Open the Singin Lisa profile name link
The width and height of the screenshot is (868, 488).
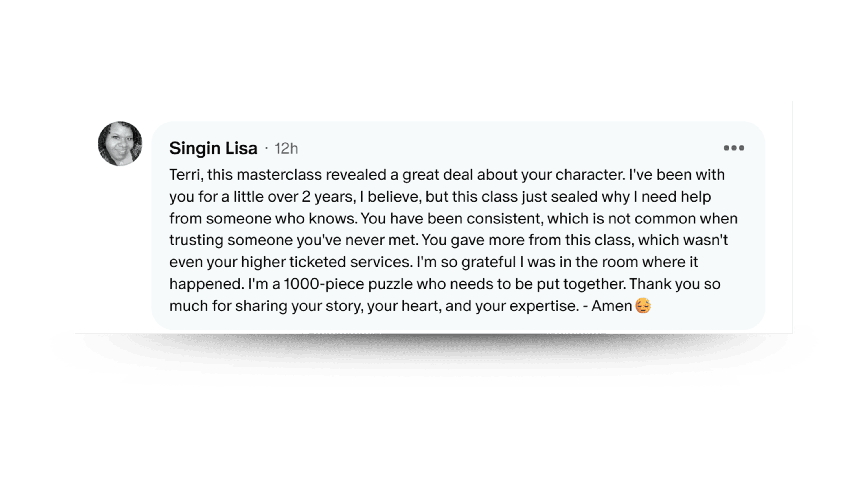[x=213, y=148]
